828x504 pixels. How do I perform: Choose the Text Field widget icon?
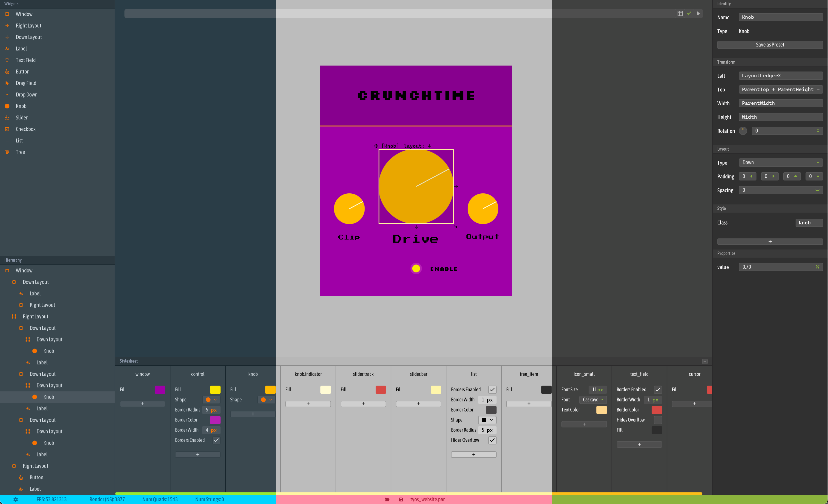click(x=7, y=60)
